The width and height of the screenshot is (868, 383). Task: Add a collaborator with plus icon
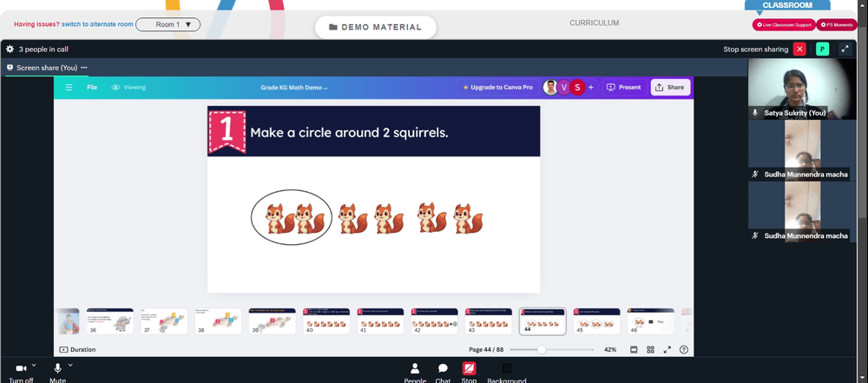[590, 88]
